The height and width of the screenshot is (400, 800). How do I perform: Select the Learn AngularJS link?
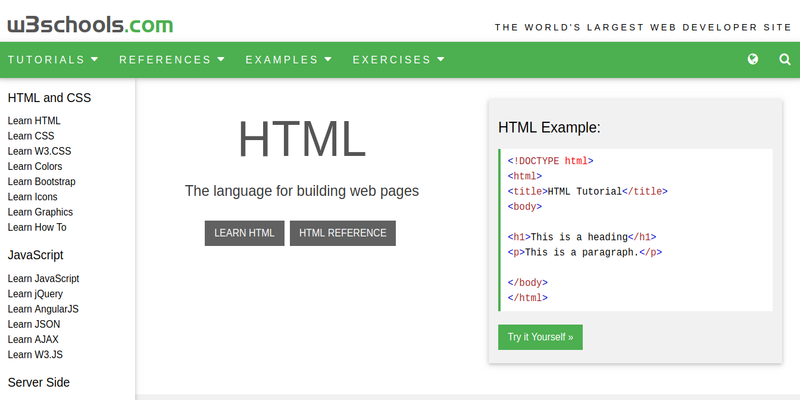43,309
